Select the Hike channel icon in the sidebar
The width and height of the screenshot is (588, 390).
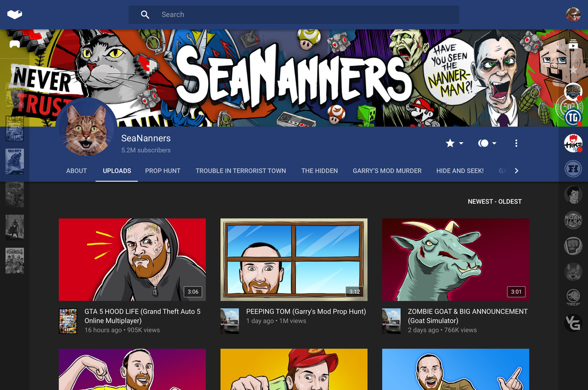(573, 145)
